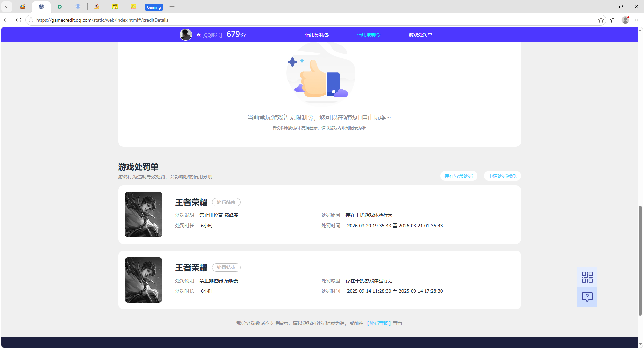Show the QR code floating icon
Image resolution: width=644 pixels, height=349 pixels.
click(x=587, y=277)
